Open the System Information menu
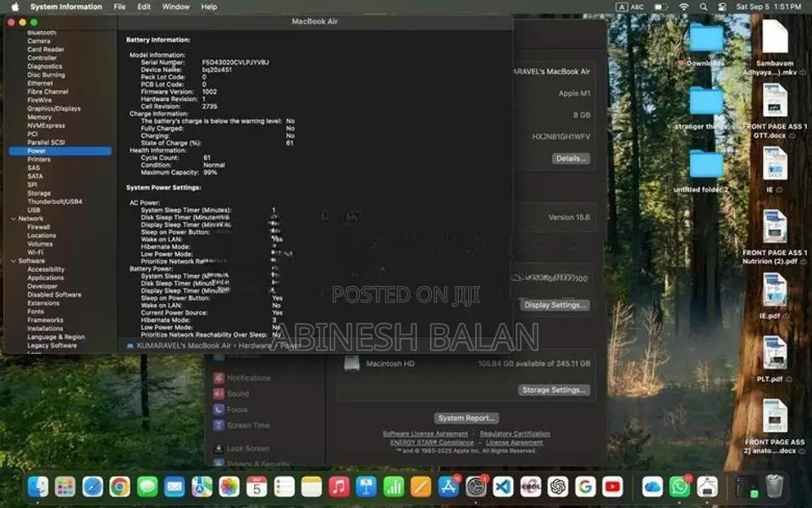Image resolution: width=812 pixels, height=508 pixels. coord(66,7)
